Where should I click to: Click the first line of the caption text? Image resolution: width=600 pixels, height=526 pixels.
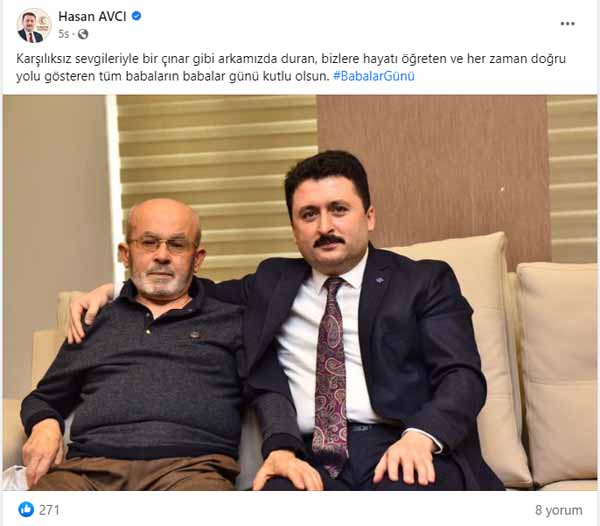click(x=291, y=59)
